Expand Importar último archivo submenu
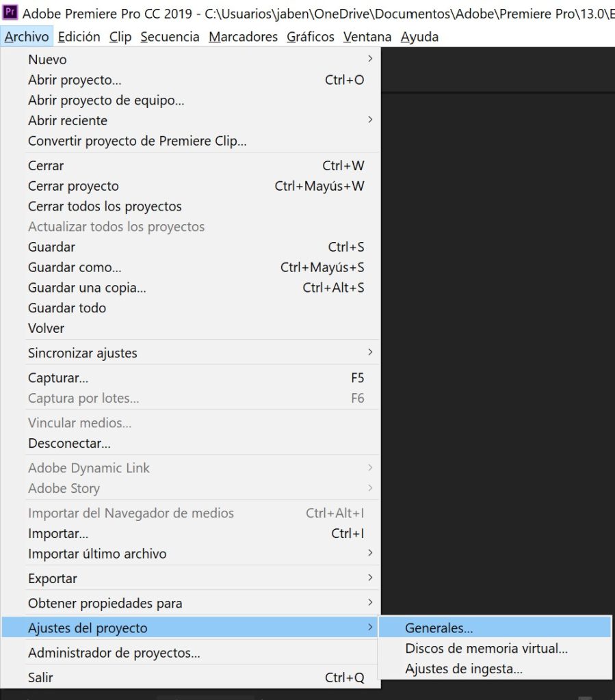615x700 pixels. (191, 554)
